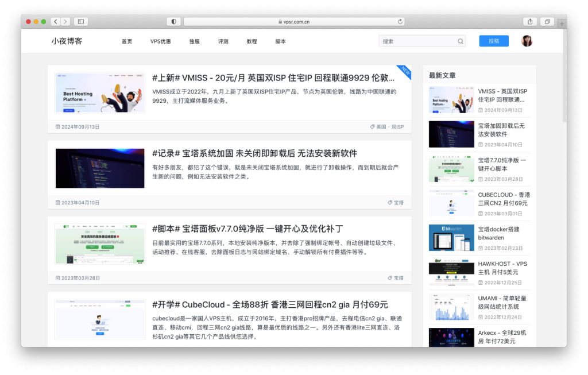This screenshot has width=588, height=375.
Task: Open the 小夜博客 site logo link
Action: point(67,41)
